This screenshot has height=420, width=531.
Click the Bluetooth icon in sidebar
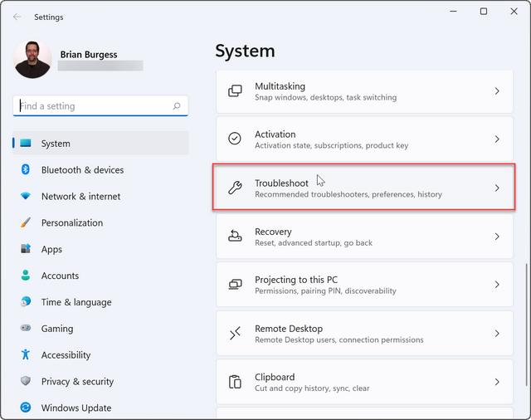26,169
